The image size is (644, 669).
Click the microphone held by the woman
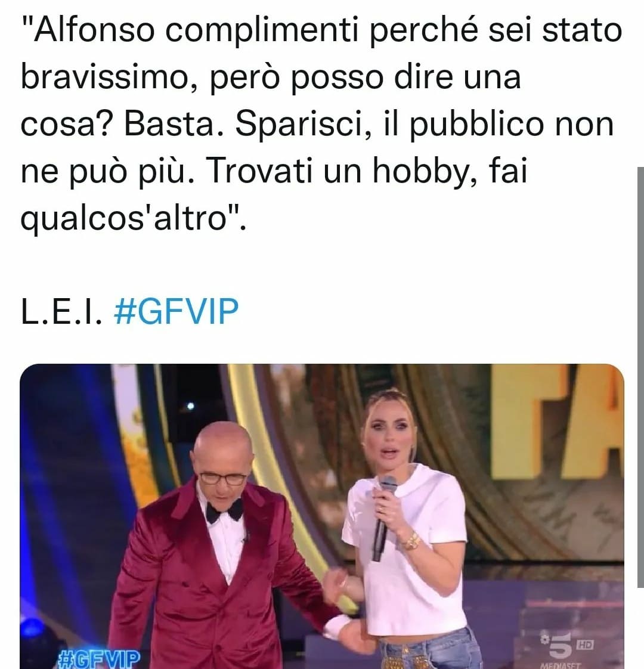[x=383, y=517]
